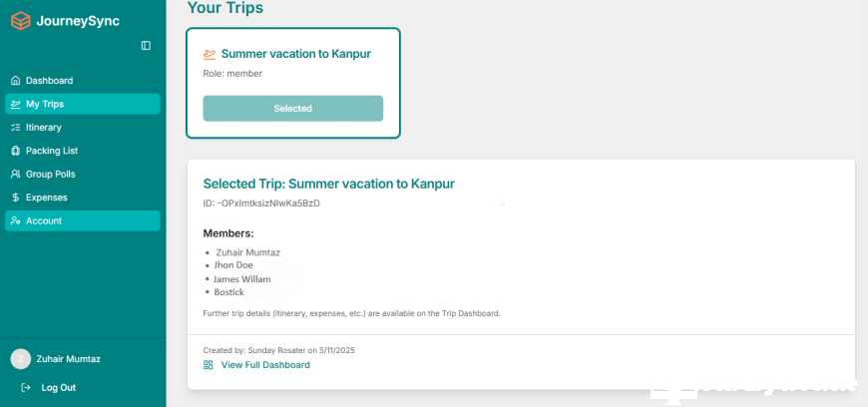The width and height of the screenshot is (868, 407).
Task: Click the JourneySync logo icon
Action: pos(20,19)
